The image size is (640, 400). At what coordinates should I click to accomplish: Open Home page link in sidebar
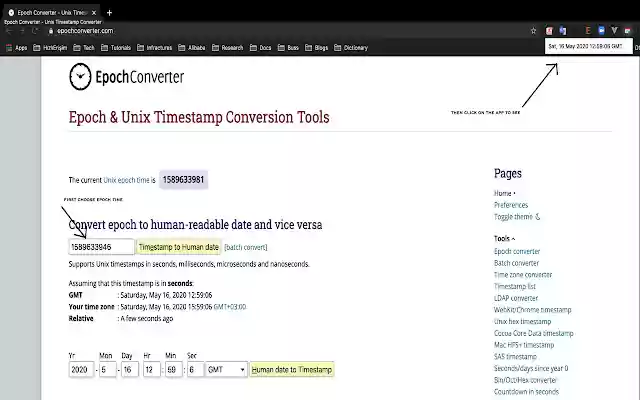coord(502,193)
